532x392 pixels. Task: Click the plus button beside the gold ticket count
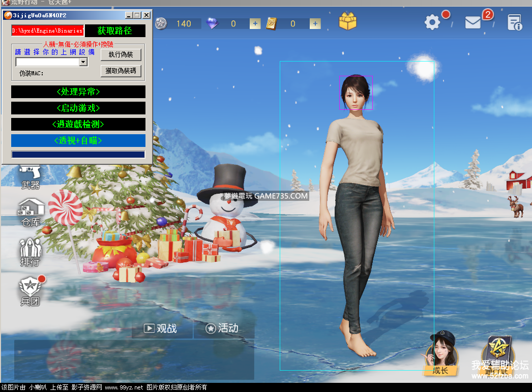click(x=315, y=23)
